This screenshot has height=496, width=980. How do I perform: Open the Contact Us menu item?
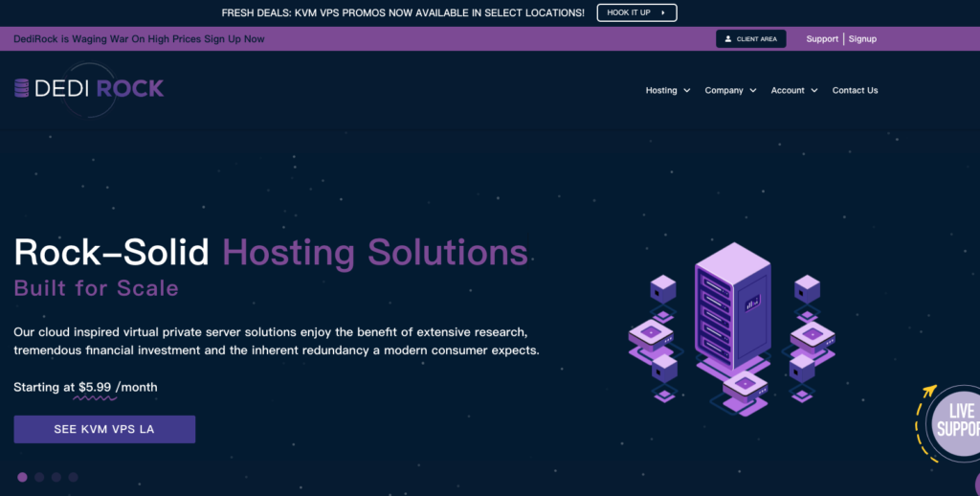[x=855, y=90]
